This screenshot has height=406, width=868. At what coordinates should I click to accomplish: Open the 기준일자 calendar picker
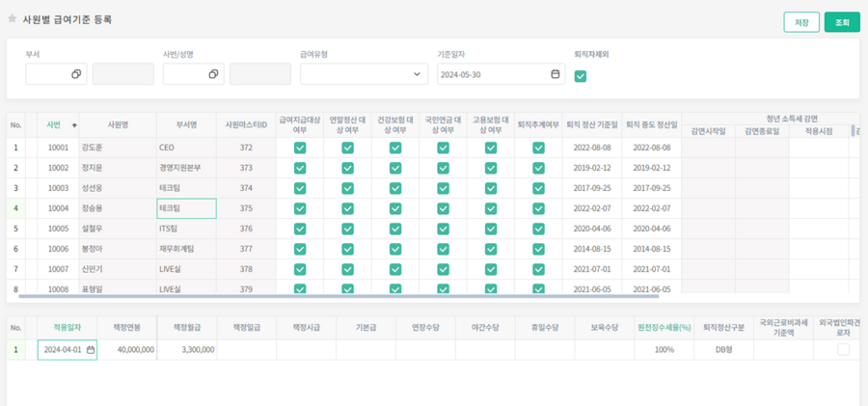tap(555, 74)
